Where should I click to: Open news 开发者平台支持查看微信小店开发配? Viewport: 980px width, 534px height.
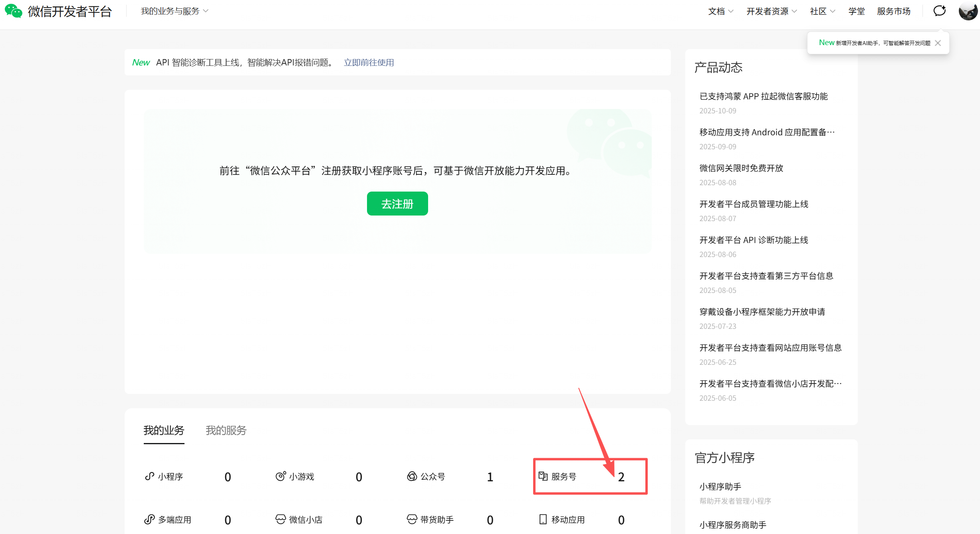pos(771,384)
